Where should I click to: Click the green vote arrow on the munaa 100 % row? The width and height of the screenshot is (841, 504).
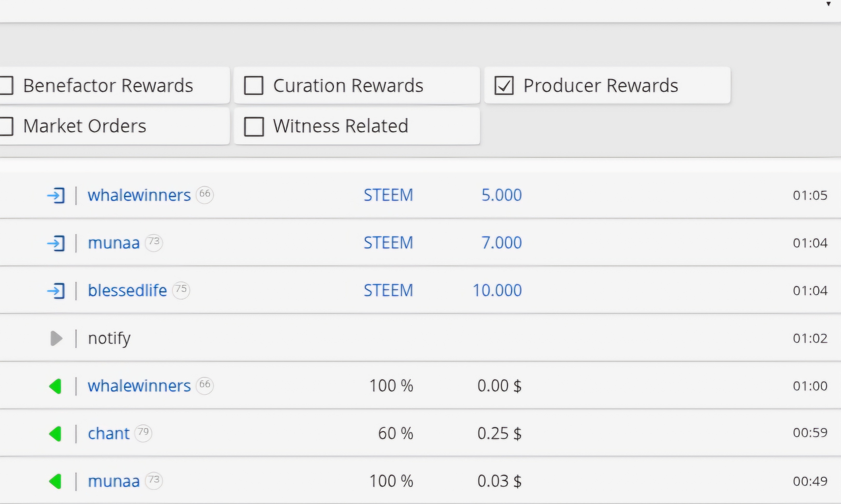55,481
